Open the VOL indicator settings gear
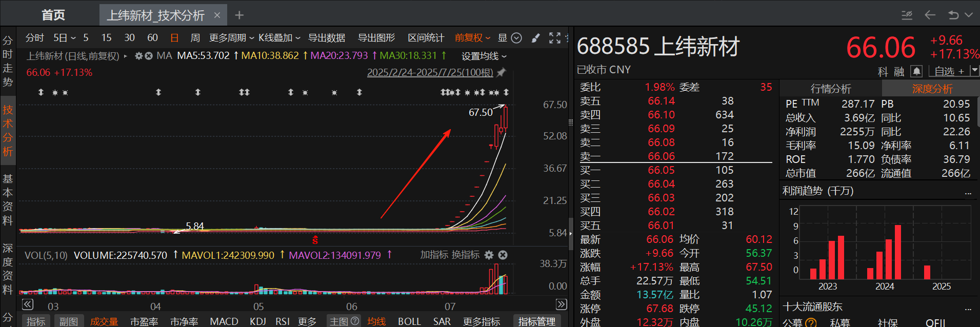 (489, 255)
